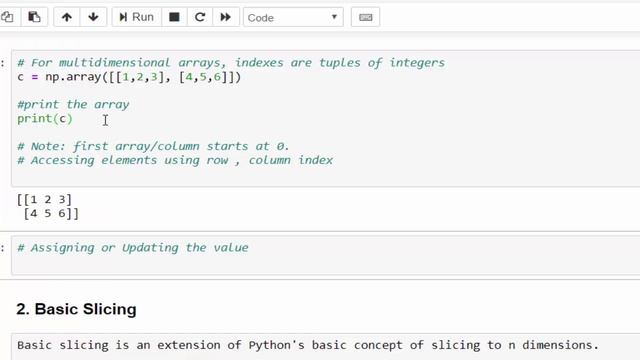Click the copy selected cells icon
Screen dimensions: 640x360
click(8, 17)
